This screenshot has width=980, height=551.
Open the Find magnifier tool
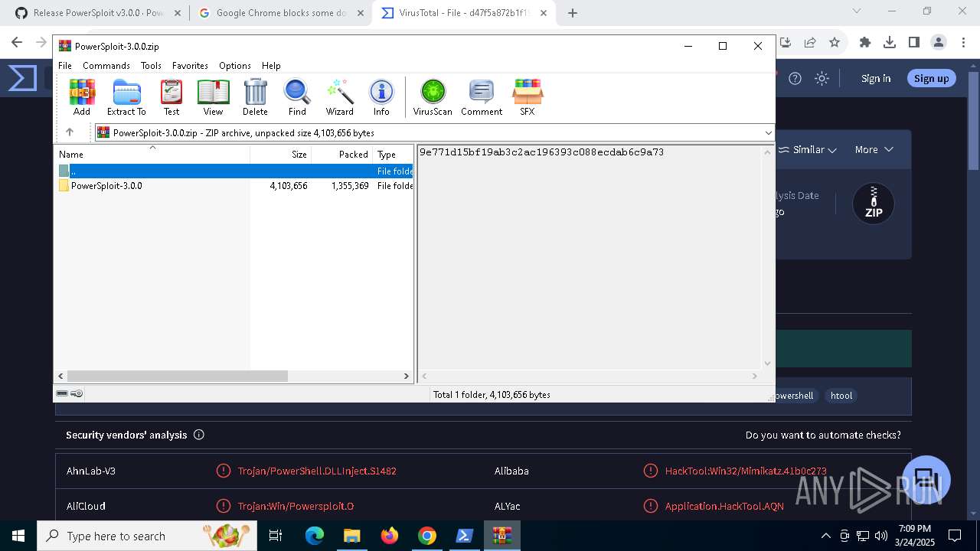pyautogui.click(x=297, y=97)
